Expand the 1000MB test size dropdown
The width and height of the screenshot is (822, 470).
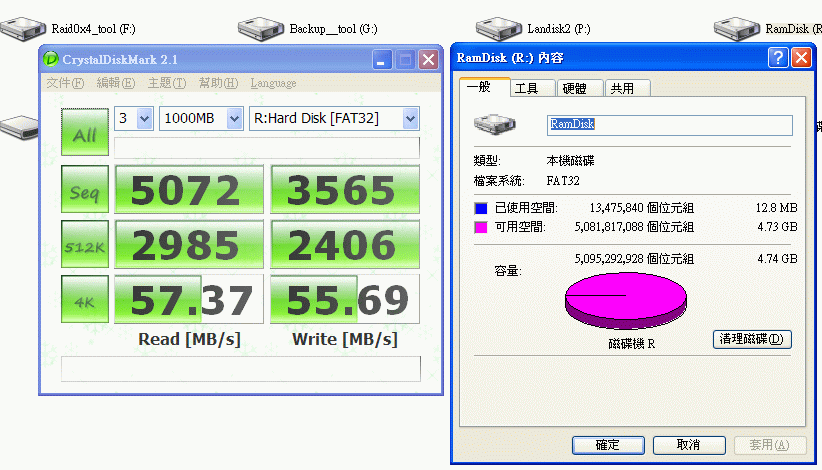coord(234,119)
